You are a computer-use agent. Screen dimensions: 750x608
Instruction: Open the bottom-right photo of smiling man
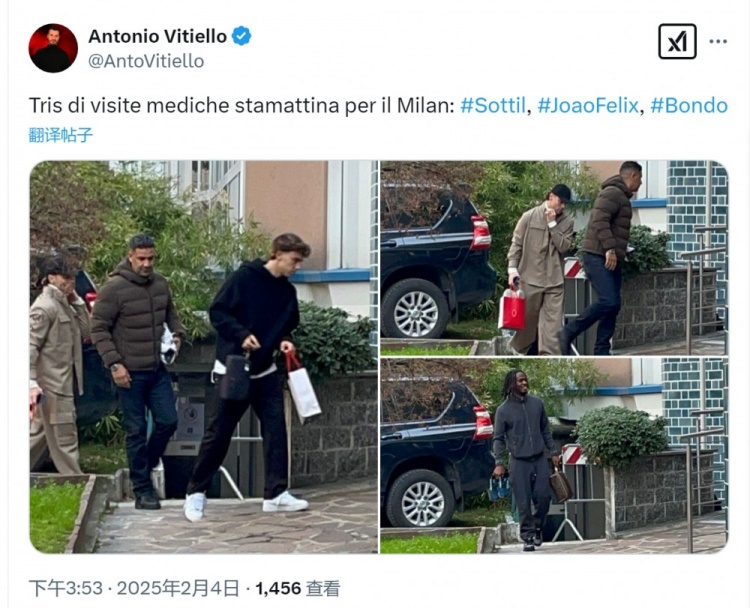point(554,456)
